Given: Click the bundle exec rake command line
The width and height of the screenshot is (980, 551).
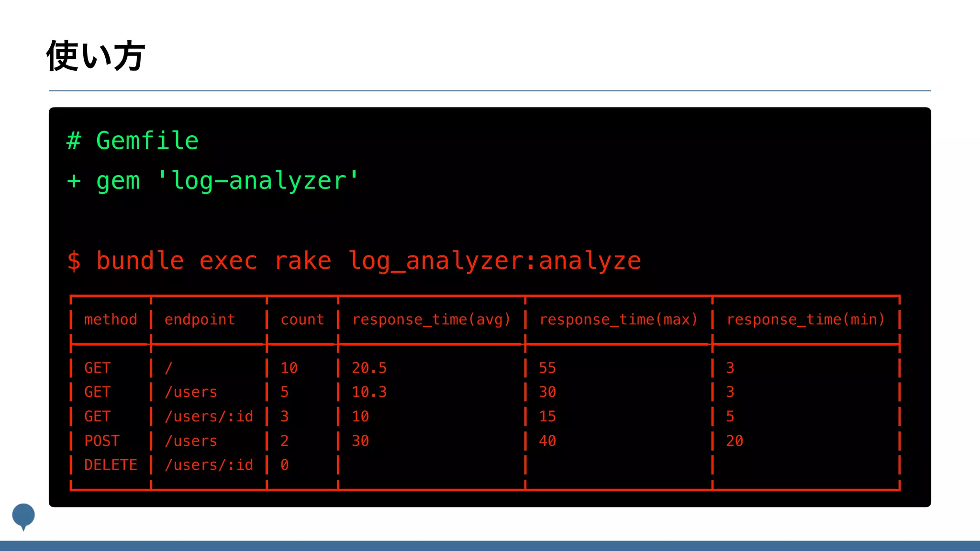Looking at the screenshot, I should [354, 261].
